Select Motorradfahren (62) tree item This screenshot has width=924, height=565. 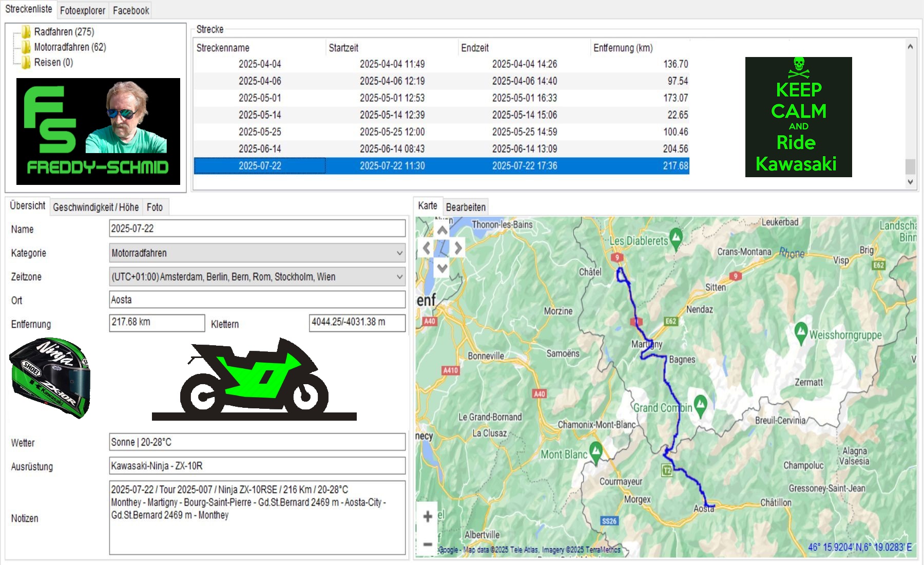[70, 47]
